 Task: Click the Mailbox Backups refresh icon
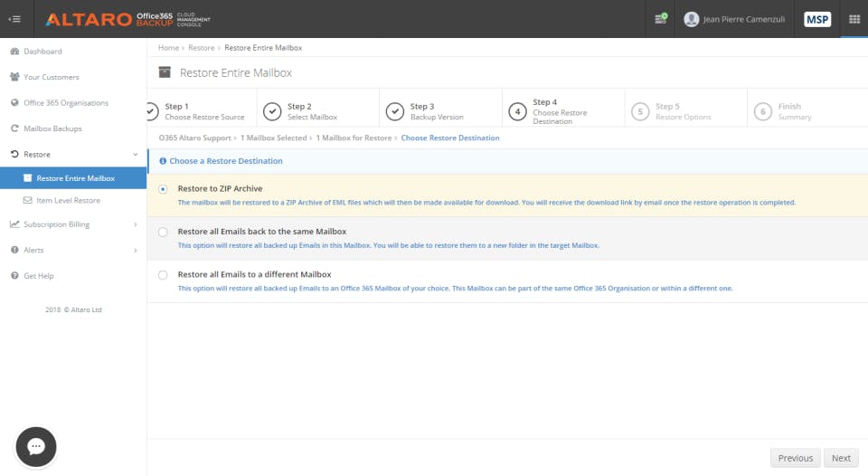click(15, 128)
